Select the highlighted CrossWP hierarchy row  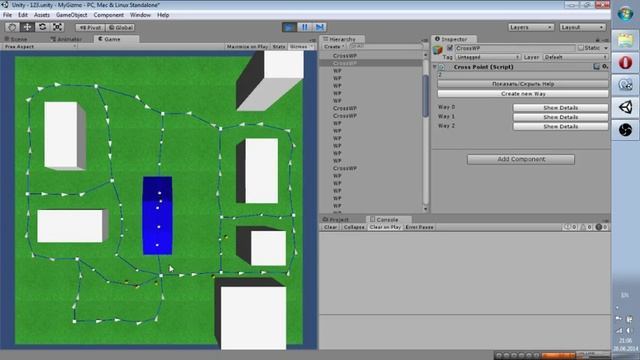[371, 63]
